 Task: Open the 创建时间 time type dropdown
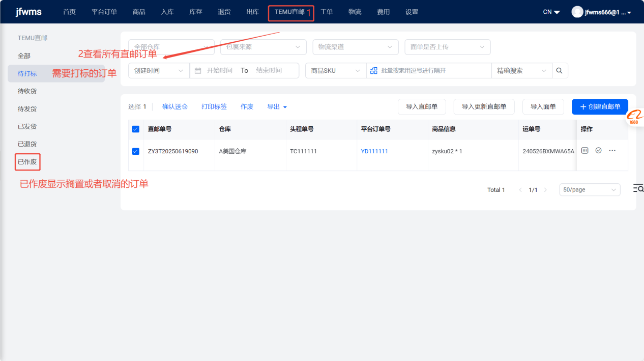coord(159,70)
